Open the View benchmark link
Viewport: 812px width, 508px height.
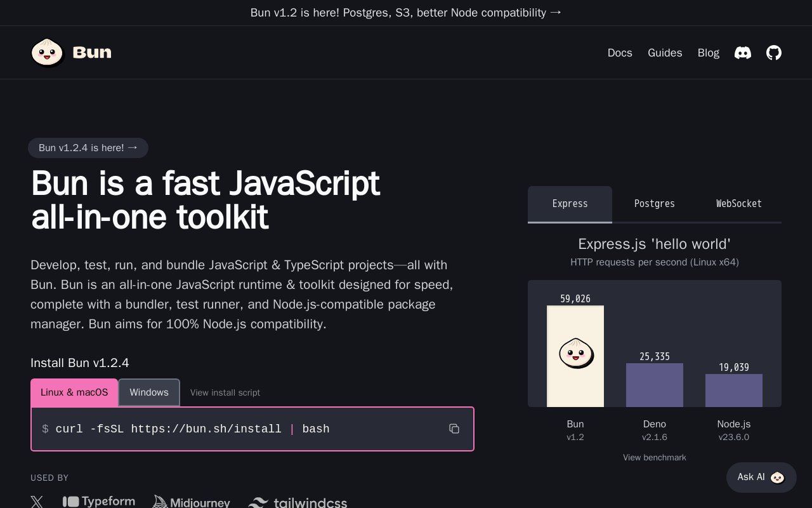click(655, 457)
